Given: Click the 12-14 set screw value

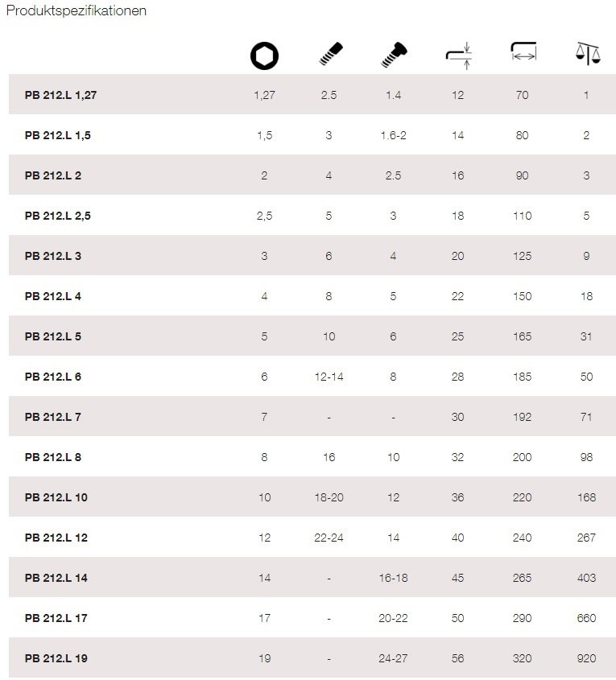Looking at the screenshot, I should 329,377.
